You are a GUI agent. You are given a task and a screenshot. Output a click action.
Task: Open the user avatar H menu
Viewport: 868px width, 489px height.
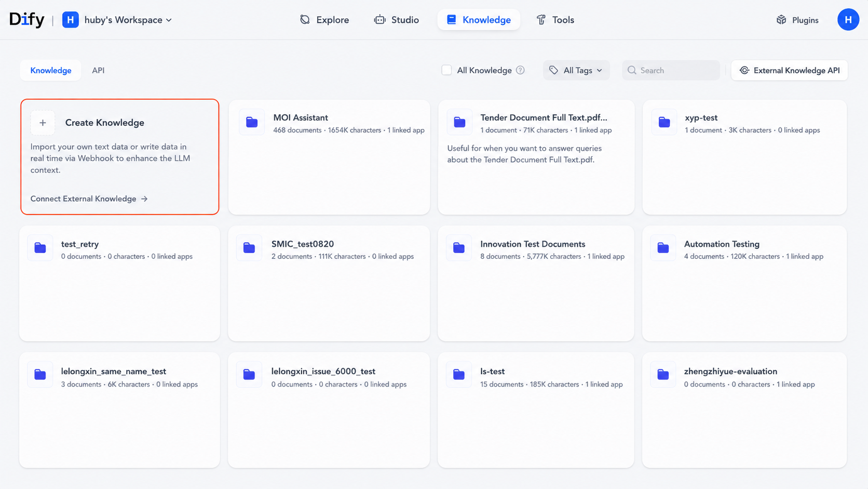tap(848, 20)
